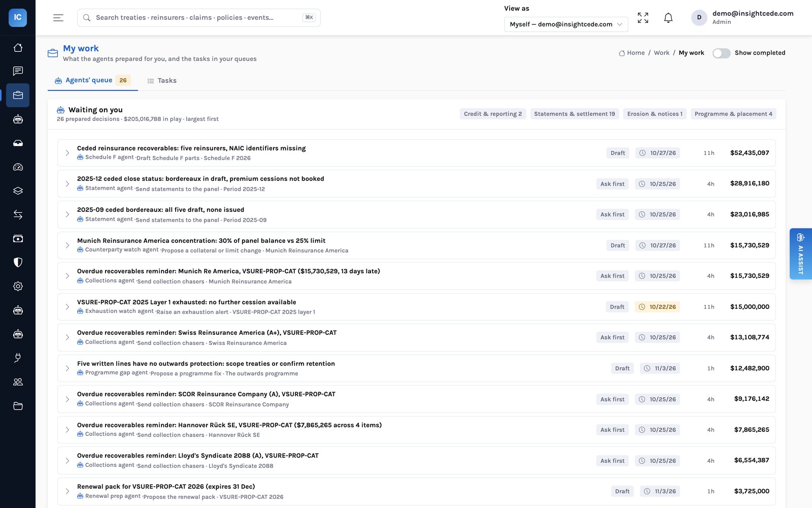This screenshot has width=812, height=508.
Task: Collapse the sidebar with the hamburger icon
Action: [x=58, y=18]
